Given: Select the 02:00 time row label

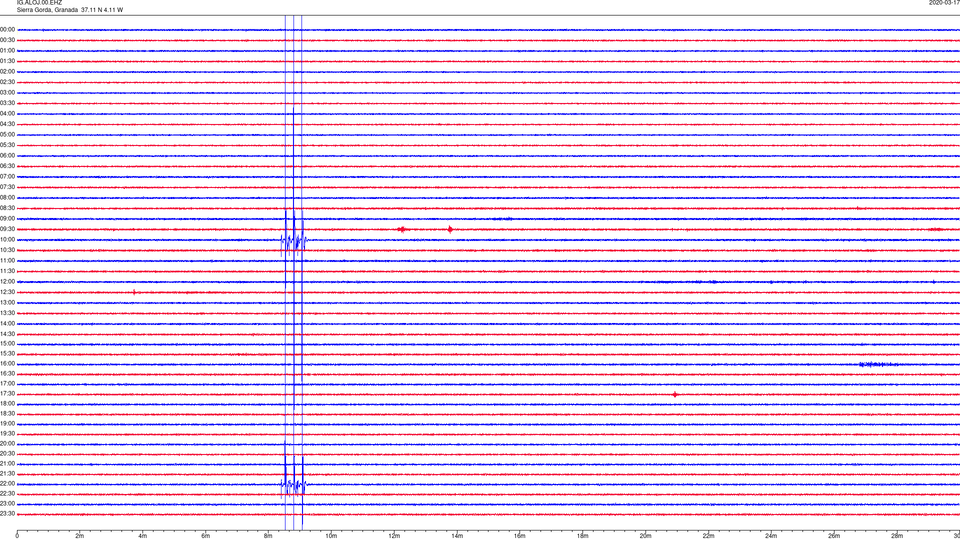Looking at the screenshot, I should coord(7,72).
